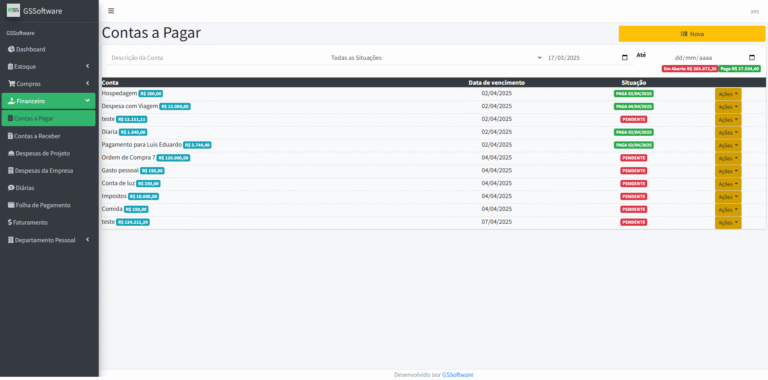Toggle the hamburger sidebar menu icon
The width and height of the screenshot is (768, 380).
tap(111, 11)
